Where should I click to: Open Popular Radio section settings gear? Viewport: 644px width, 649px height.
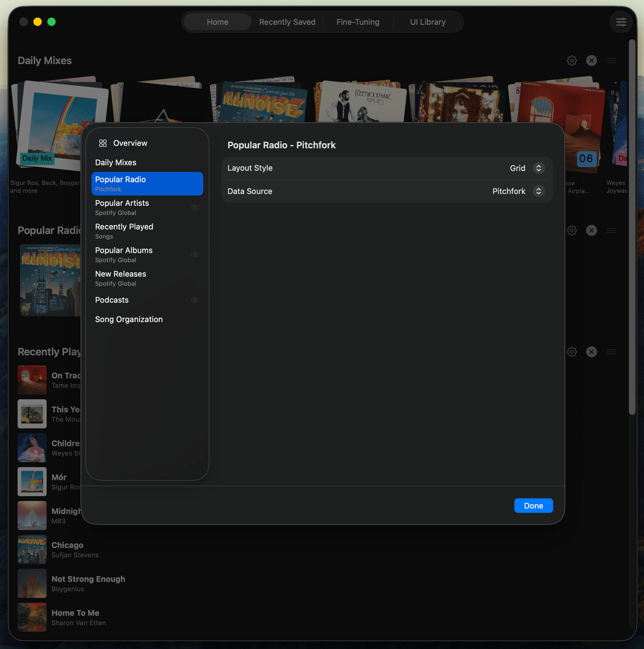tap(571, 230)
